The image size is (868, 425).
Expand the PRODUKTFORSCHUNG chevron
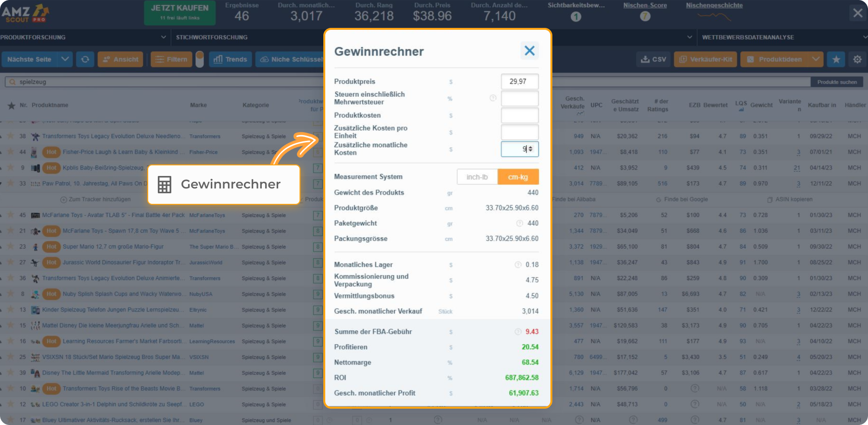point(164,37)
